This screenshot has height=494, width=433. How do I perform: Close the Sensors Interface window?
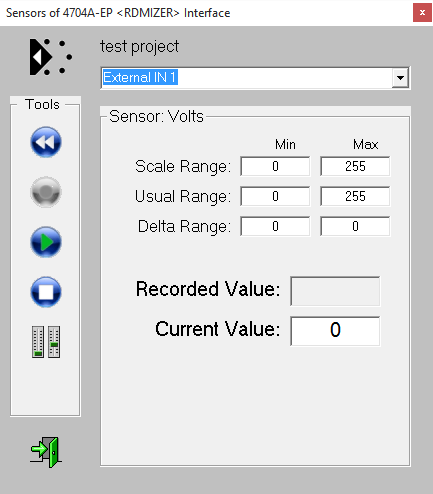pos(422,13)
